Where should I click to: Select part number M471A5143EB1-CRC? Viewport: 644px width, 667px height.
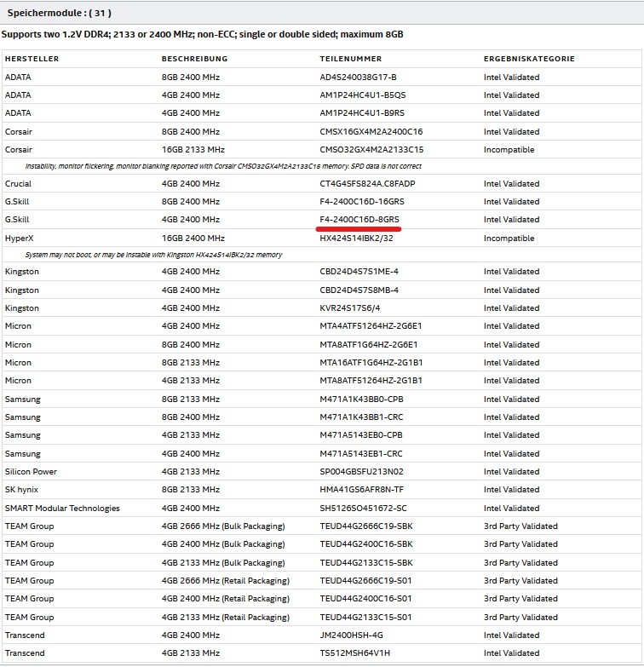[360, 453]
